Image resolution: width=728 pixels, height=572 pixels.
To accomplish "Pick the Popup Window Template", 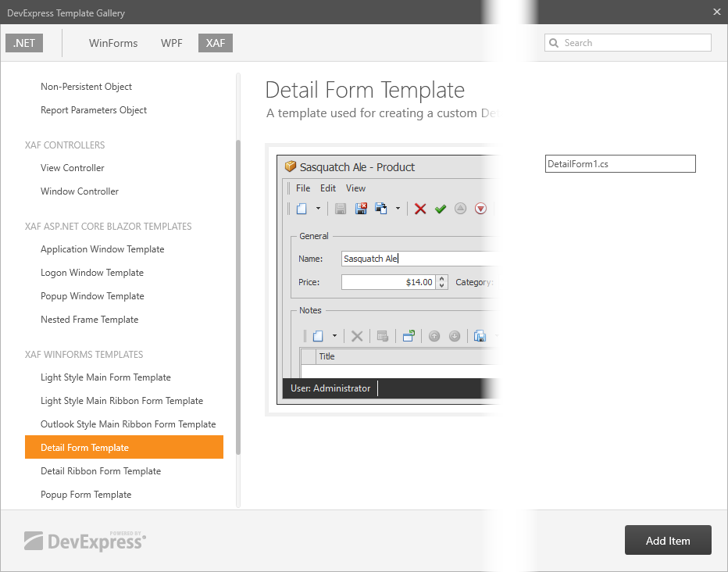I will pos(92,296).
